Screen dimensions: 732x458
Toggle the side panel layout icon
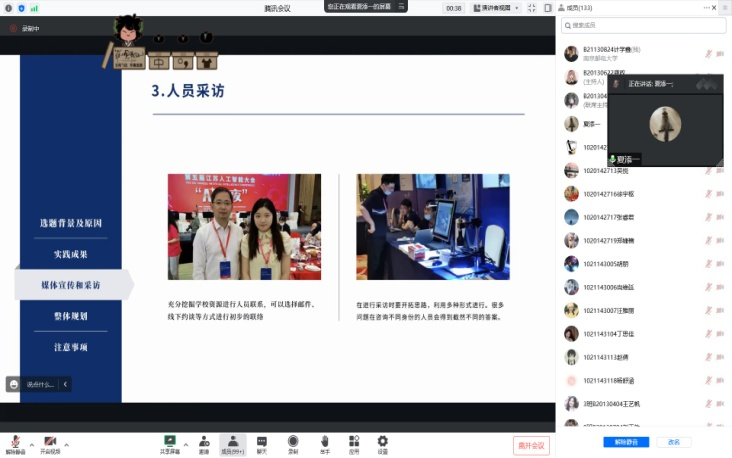pos(547,8)
